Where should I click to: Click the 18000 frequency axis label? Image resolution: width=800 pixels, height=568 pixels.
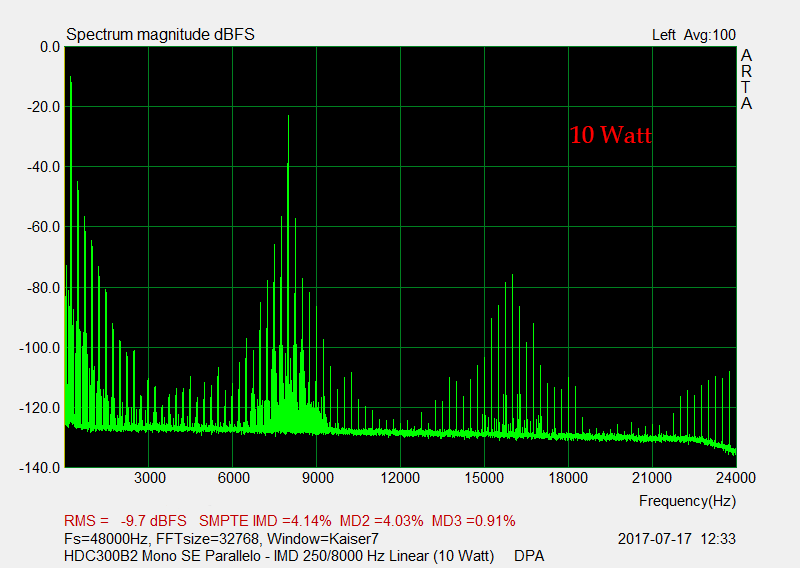pyautogui.click(x=568, y=478)
